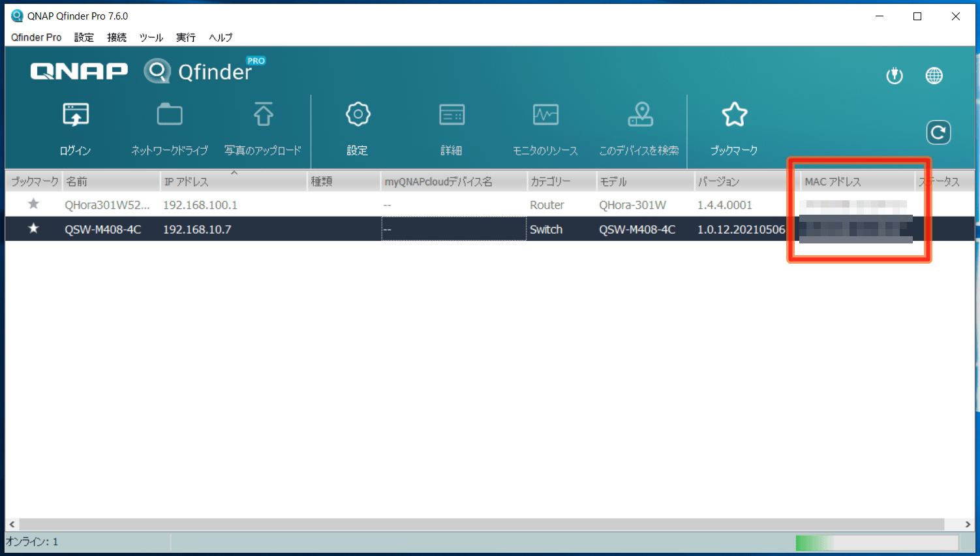The height and width of the screenshot is (556, 980).
Task: Click the Qfinder Pro magnifier logo
Action: [157, 71]
